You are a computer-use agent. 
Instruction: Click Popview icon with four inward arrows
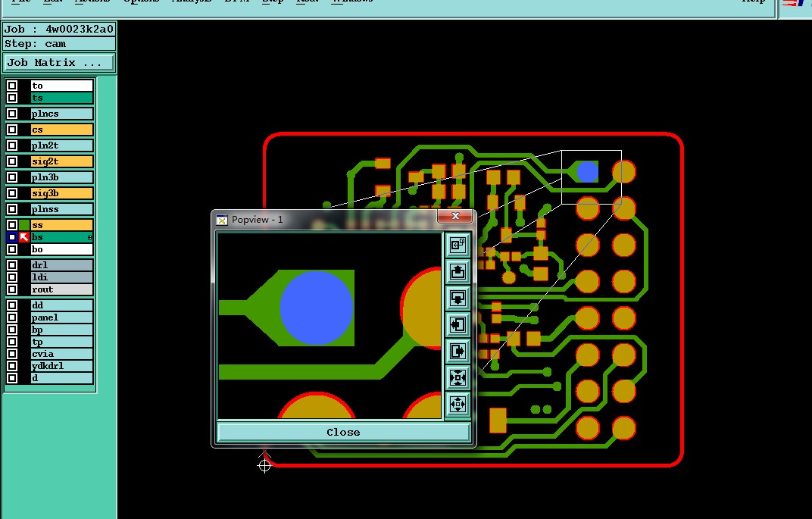tap(458, 377)
